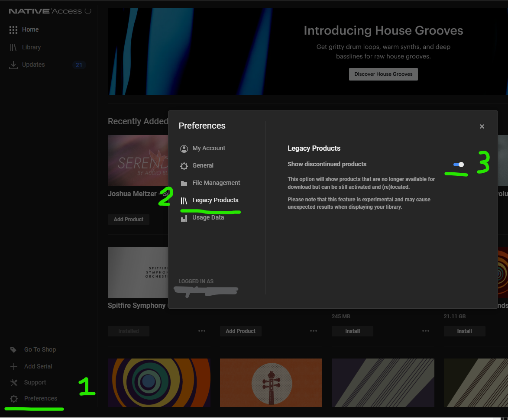Click the Recently Added heading
The height and width of the screenshot is (420, 508).
click(138, 121)
